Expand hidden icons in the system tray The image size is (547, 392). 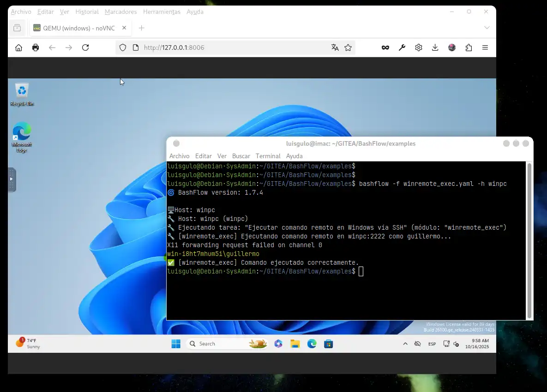click(x=405, y=344)
